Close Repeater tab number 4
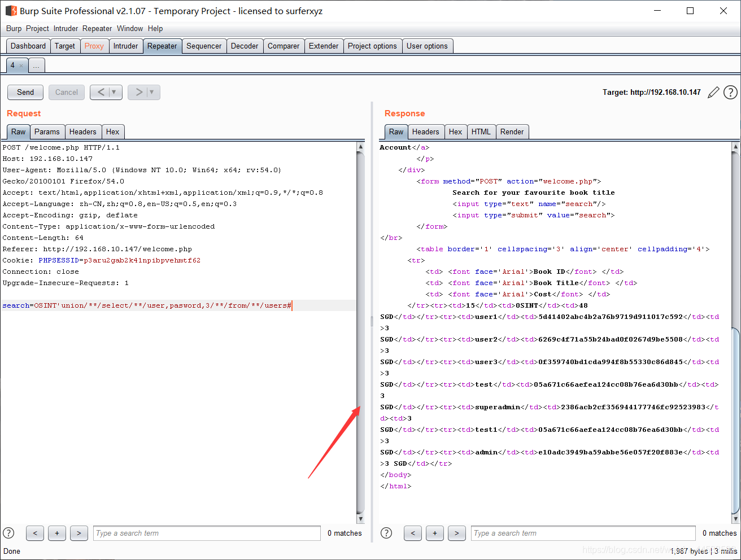741x560 pixels. pyautogui.click(x=21, y=65)
